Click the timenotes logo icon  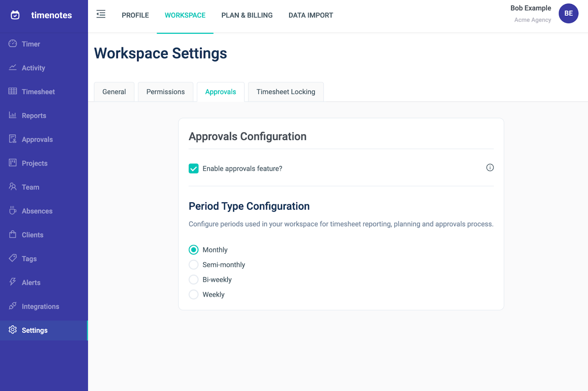(x=15, y=15)
